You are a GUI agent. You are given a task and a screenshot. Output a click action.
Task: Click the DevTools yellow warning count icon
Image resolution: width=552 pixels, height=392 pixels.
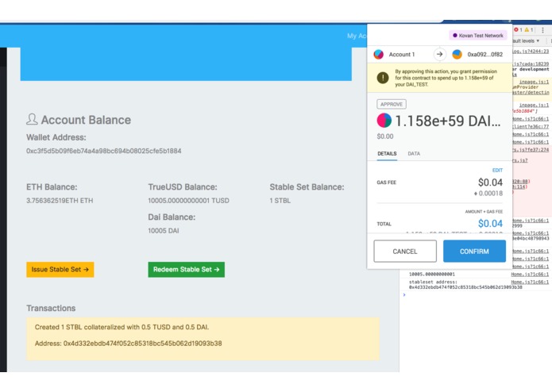click(x=527, y=30)
